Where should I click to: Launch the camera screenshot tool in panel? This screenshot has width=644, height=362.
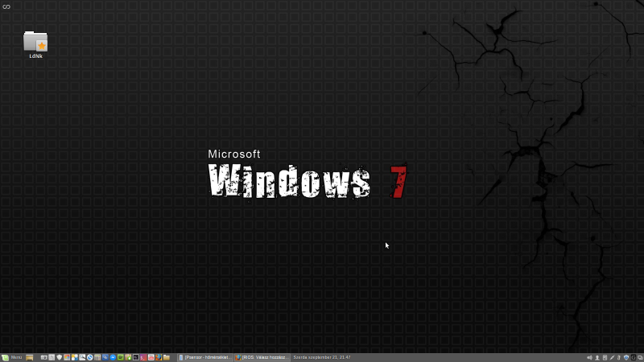(44, 357)
